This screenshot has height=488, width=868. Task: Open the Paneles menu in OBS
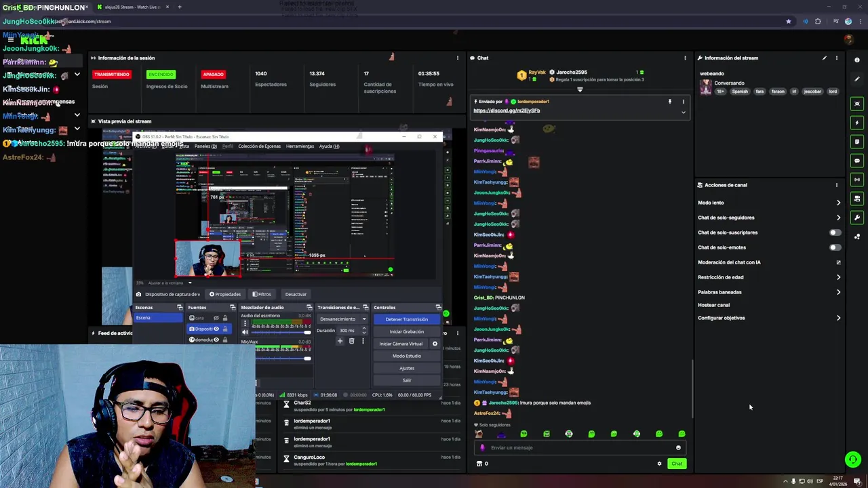tap(205, 146)
